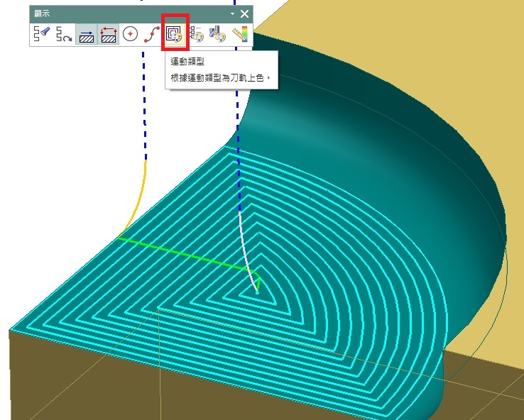The image size is (524, 420).
Task: Click the highlight tool path flashlight icon
Action: click(42, 34)
